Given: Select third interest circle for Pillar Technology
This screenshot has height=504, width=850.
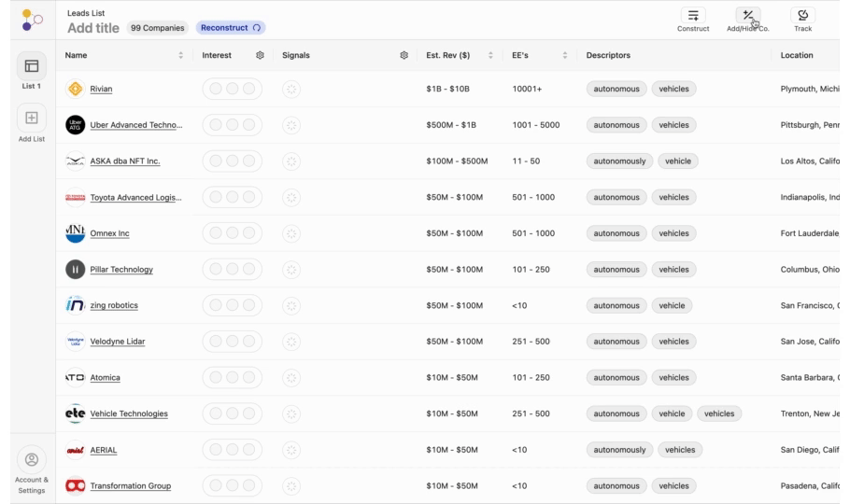Looking at the screenshot, I should tap(248, 270).
